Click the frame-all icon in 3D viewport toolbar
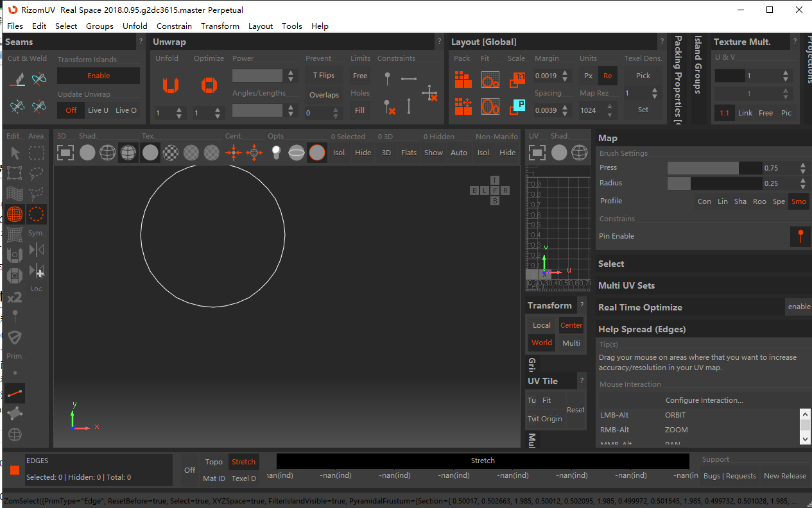 point(65,153)
